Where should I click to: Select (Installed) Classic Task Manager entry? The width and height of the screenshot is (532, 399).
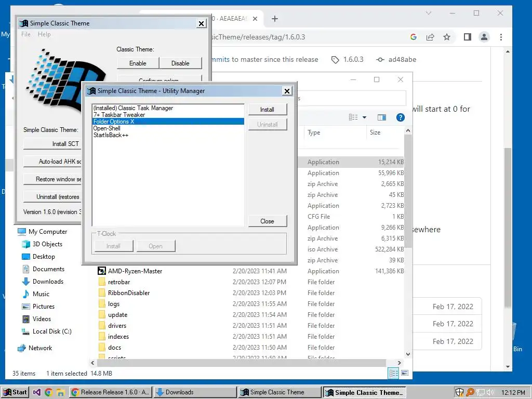tap(168, 108)
